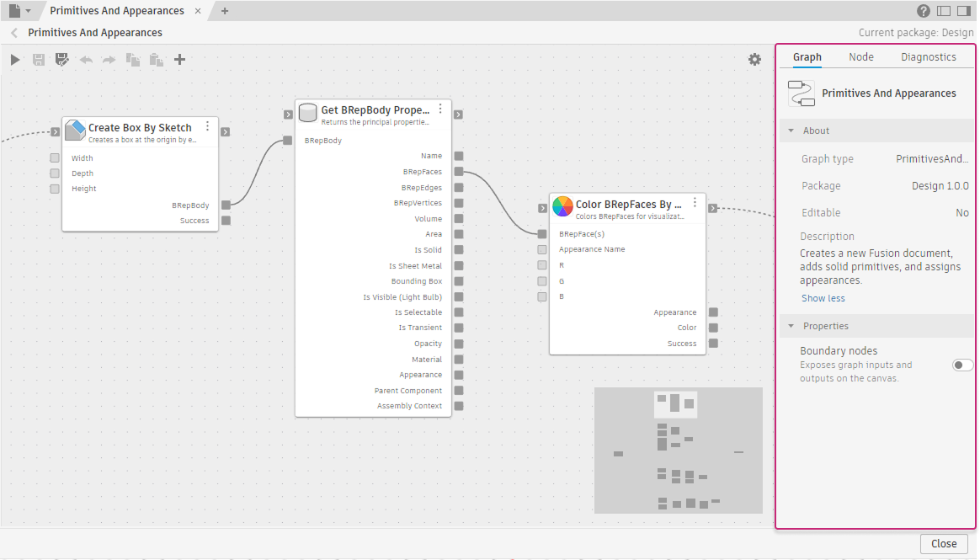Open Color BRepFaces node options menu
Screen dimensions: 980x560
(x=695, y=202)
